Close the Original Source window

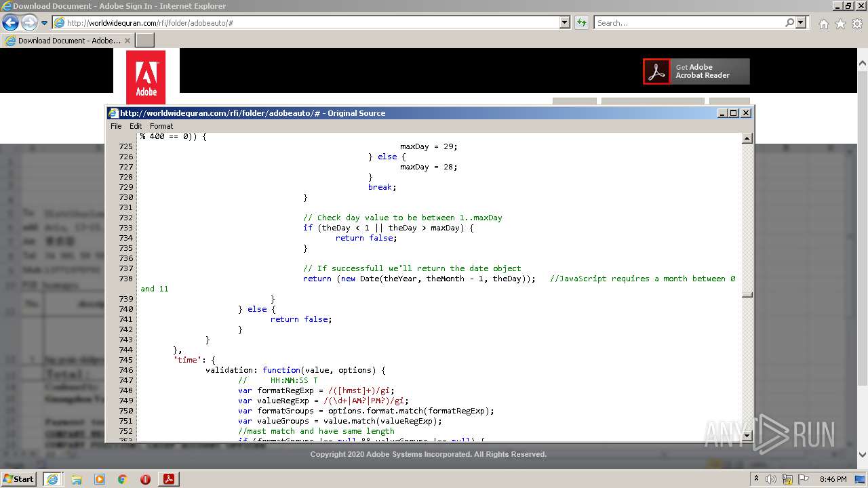point(746,113)
